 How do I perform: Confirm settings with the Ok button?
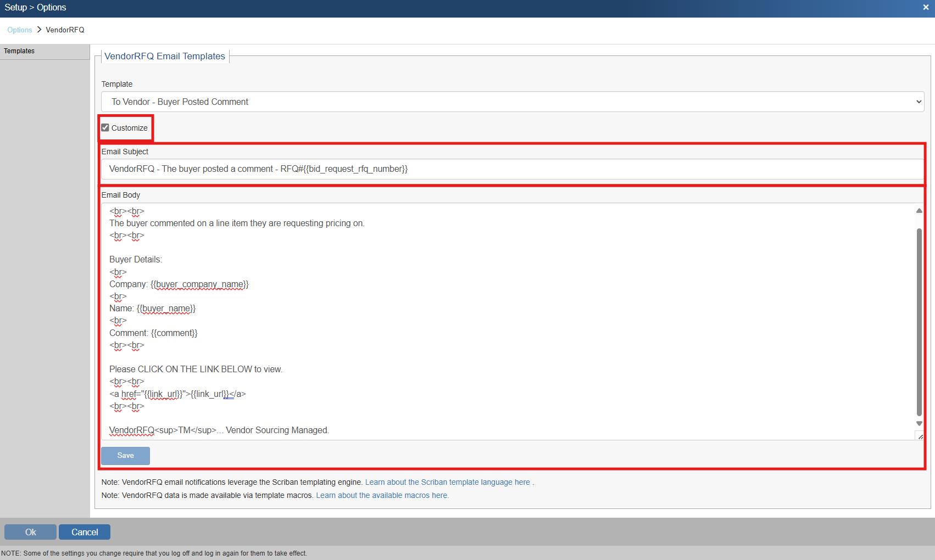coord(30,532)
